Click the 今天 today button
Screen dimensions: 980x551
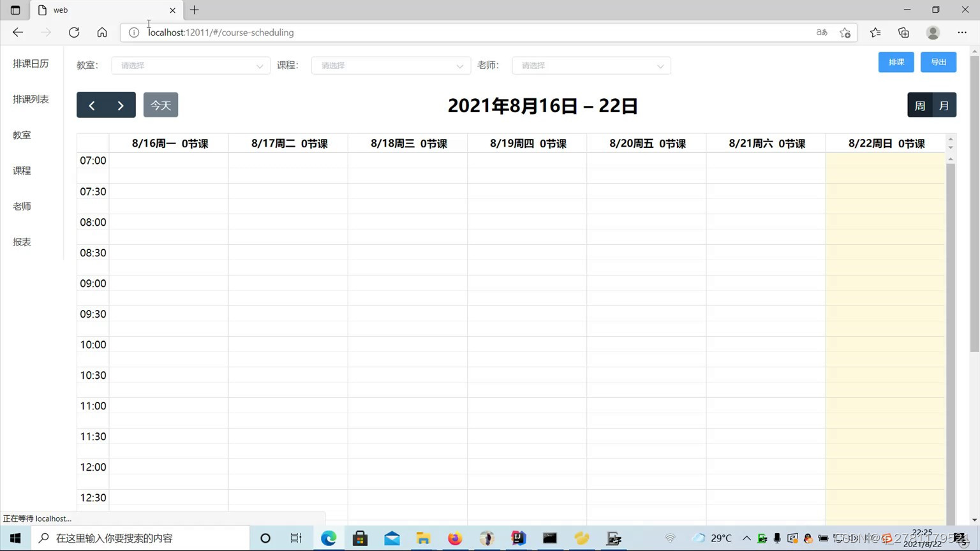[x=161, y=105]
